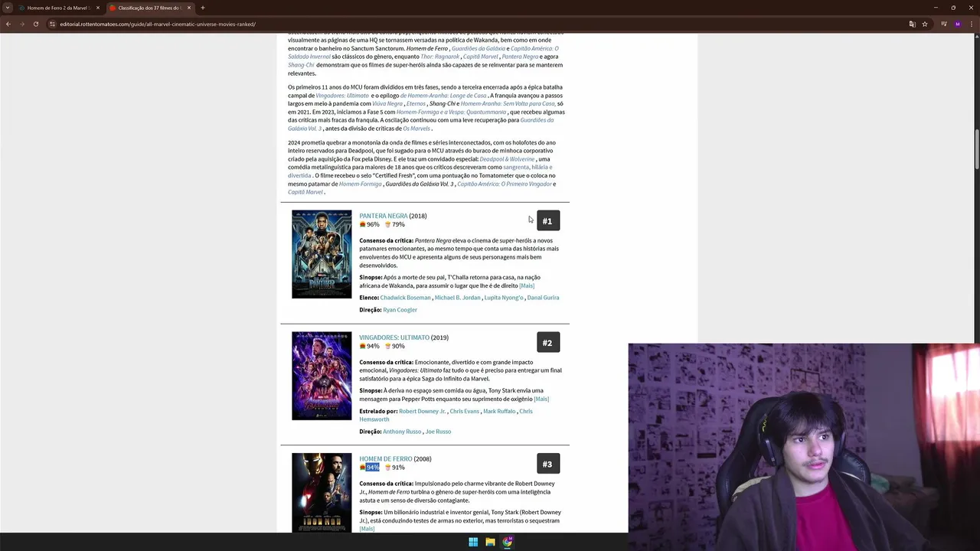Screen dimensions: 980x551
Task: View site information beside the URL
Action: click(52, 24)
